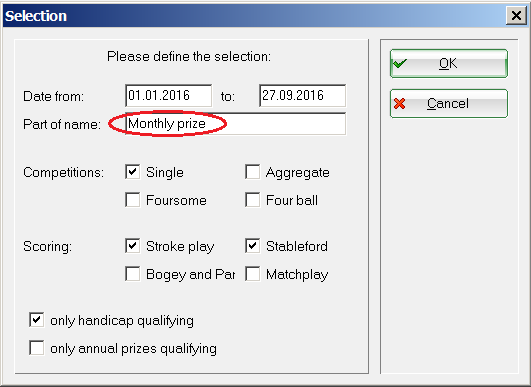
Task: Click the Part of name text field
Action: (235, 124)
